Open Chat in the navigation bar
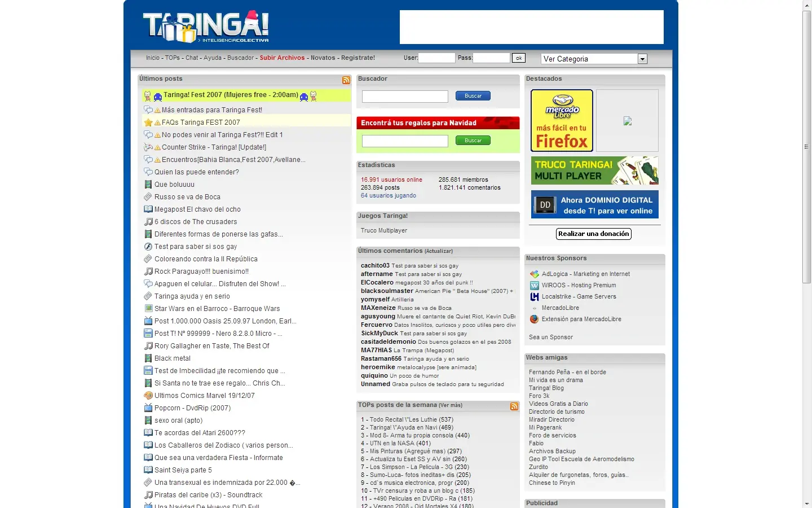 (192, 58)
